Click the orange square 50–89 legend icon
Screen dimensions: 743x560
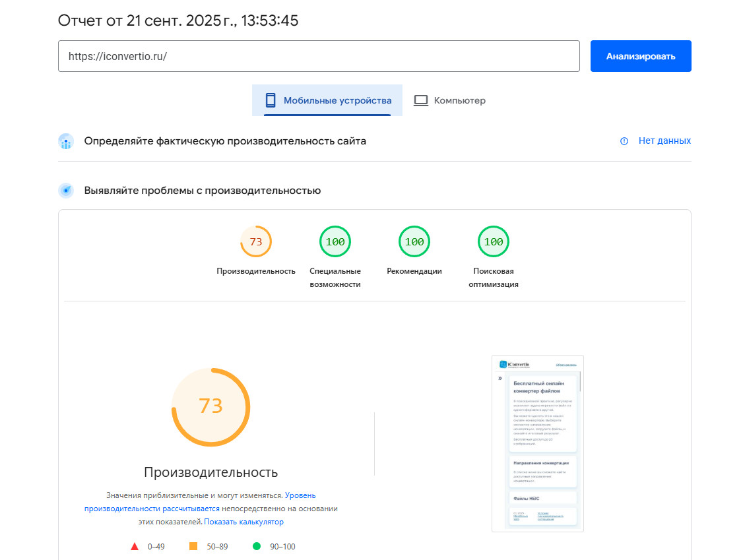click(193, 546)
